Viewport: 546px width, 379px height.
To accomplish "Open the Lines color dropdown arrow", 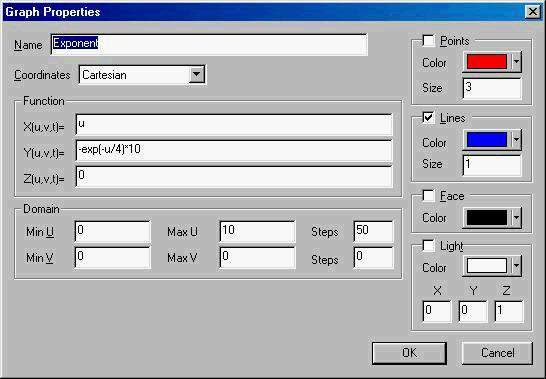I will [x=516, y=140].
